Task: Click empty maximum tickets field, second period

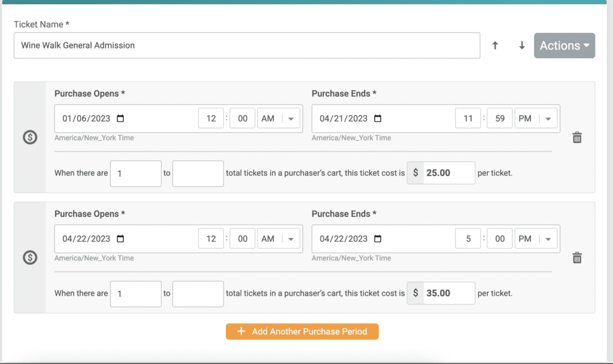Action: 198,293
